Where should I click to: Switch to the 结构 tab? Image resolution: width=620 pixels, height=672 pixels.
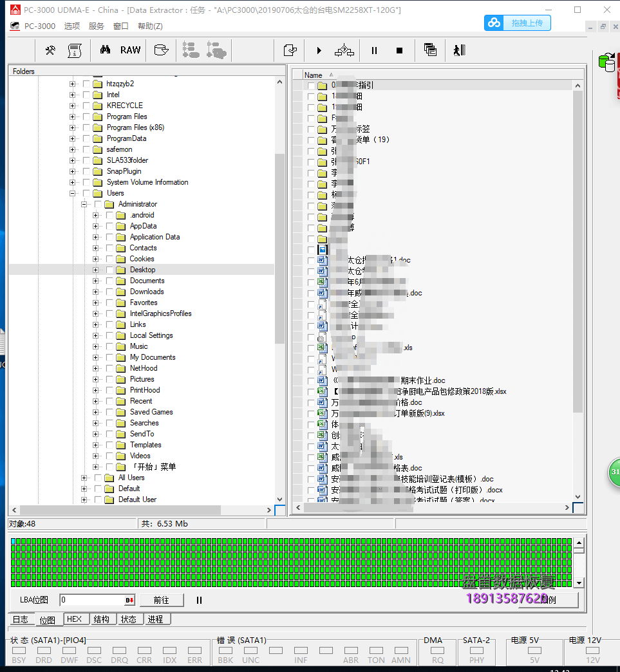pos(101,619)
